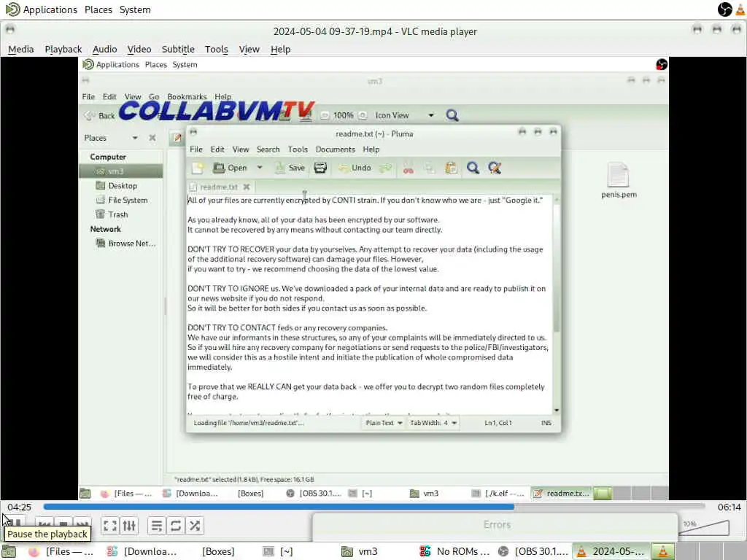
Task: Open VLC extended settings equalizer icon
Action: point(129,526)
